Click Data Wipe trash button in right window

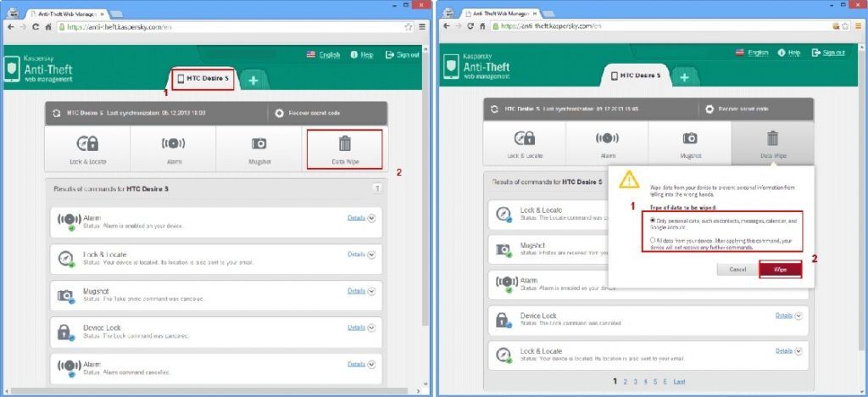773,143
